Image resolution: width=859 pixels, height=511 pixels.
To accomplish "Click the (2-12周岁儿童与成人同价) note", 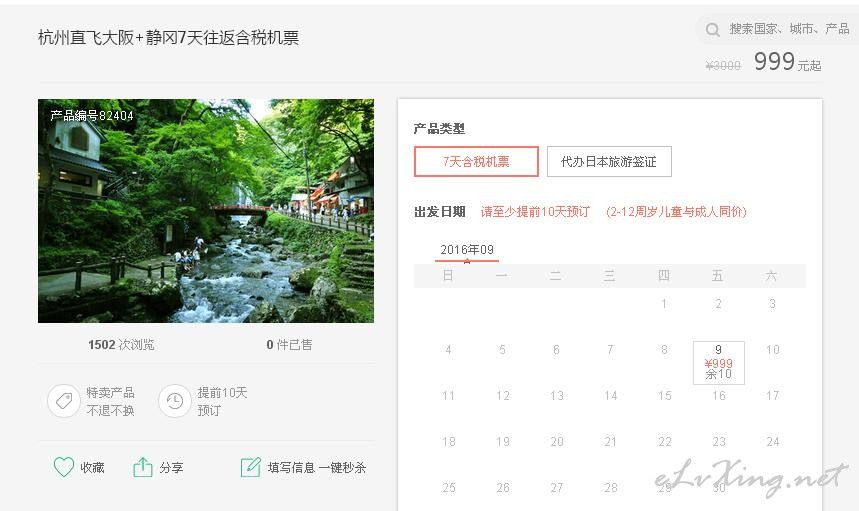I will pos(676,211).
